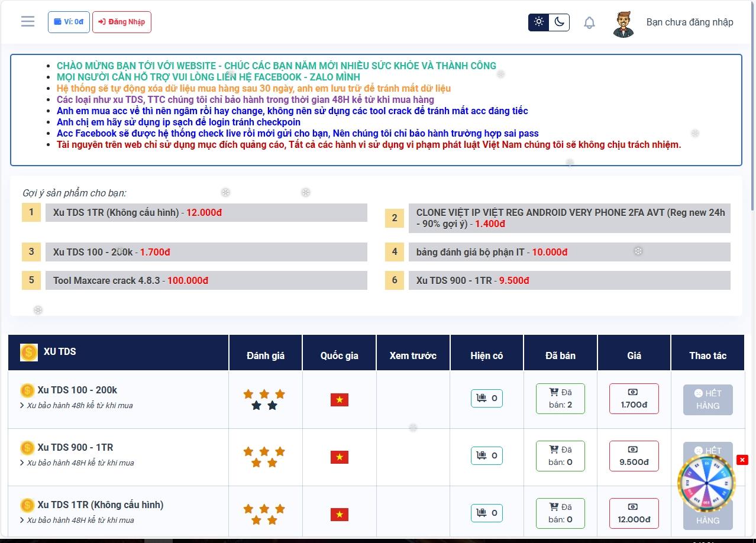Click stock count badge for Xu TDS 1TR table row
Screen dimensions: 756x543
487,513
